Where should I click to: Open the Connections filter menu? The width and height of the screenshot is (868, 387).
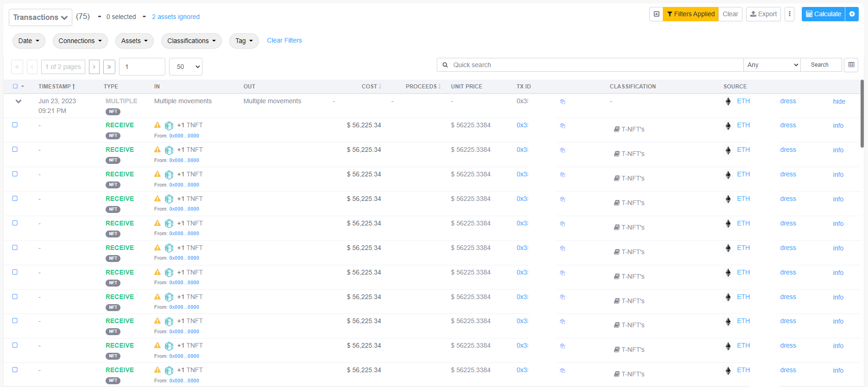80,41
